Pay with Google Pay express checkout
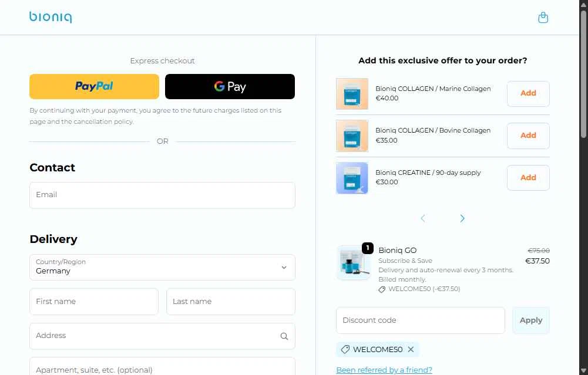This screenshot has height=375, width=588. [x=230, y=86]
